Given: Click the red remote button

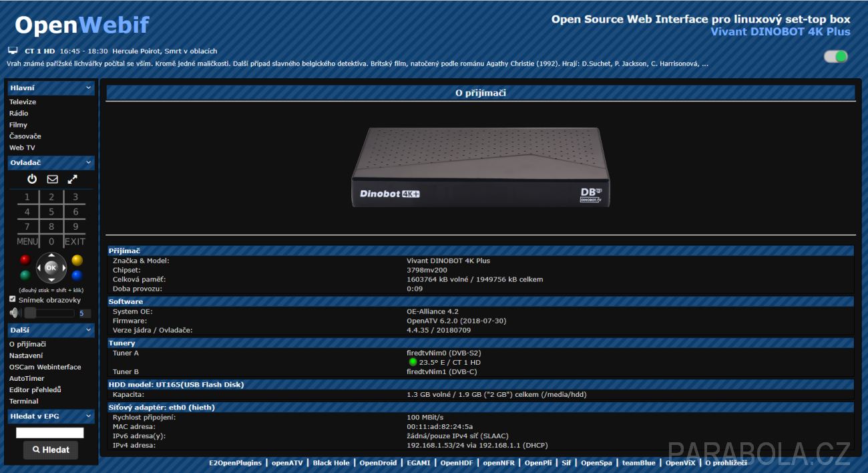Looking at the screenshot, I should click(x=25, y=260).
